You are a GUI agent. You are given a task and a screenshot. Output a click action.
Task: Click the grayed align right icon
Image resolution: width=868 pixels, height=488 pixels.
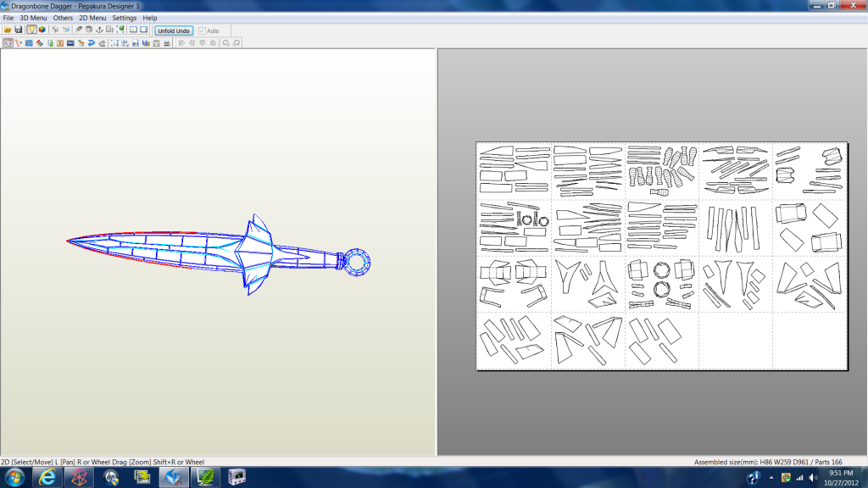[192, 43]
